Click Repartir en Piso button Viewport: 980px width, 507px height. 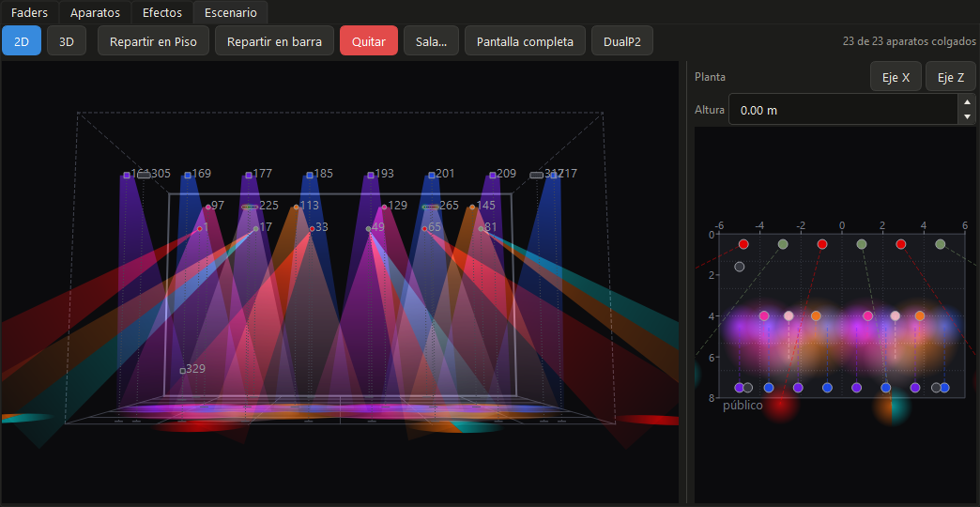[153, 41]
